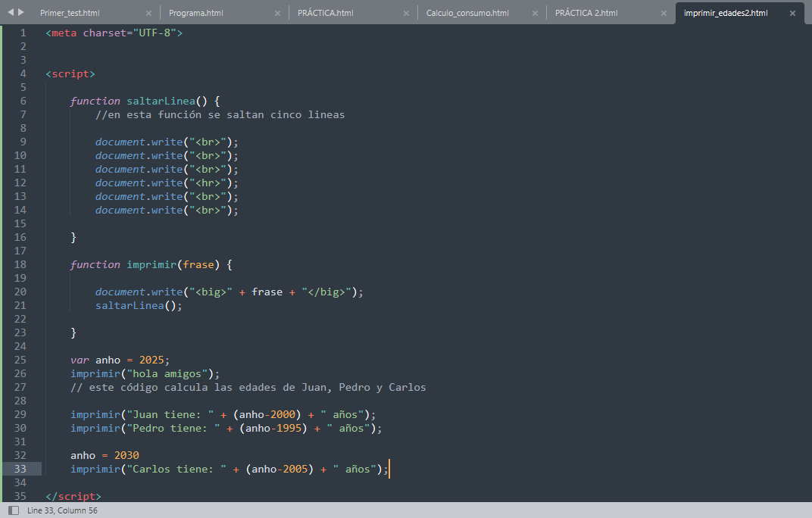The width and height of the screenshot is (812, 518).
Task: Click the imprimir("hola amigos") line
Action: pyautogui.click(x=145, y=373)
